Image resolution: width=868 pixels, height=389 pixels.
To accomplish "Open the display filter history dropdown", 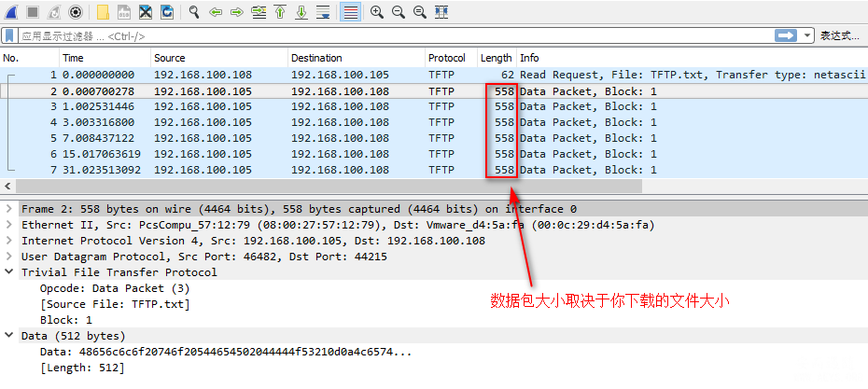I will tap(807, 35).
